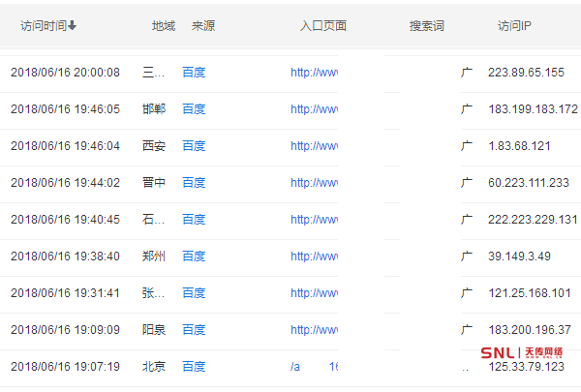This screenshot has width=581, height=392.
Task: Open 百度 source link in 邯郸 row
Action: click(194, 109)
